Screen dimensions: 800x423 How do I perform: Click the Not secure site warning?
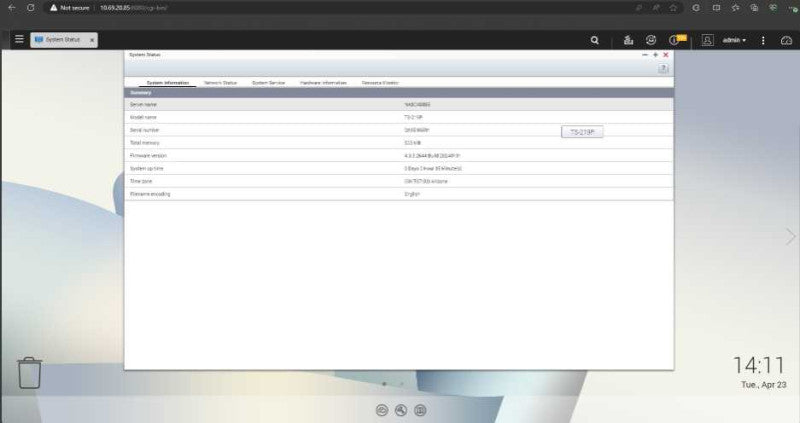coord(69,8)
